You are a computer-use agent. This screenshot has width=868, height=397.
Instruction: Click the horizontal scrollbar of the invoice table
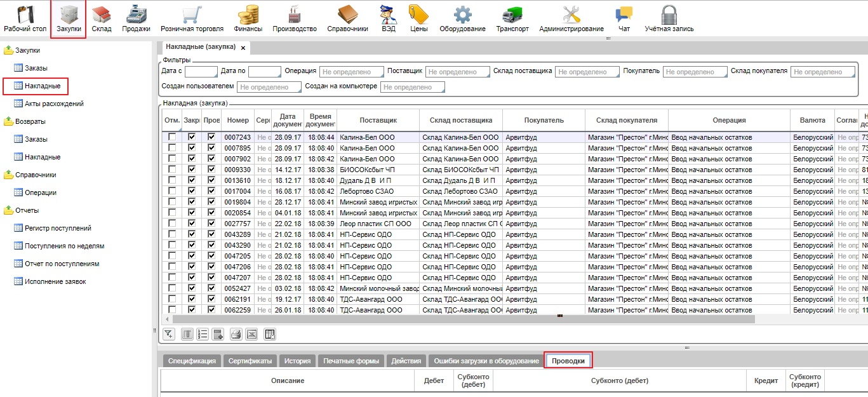coord(464,319)
